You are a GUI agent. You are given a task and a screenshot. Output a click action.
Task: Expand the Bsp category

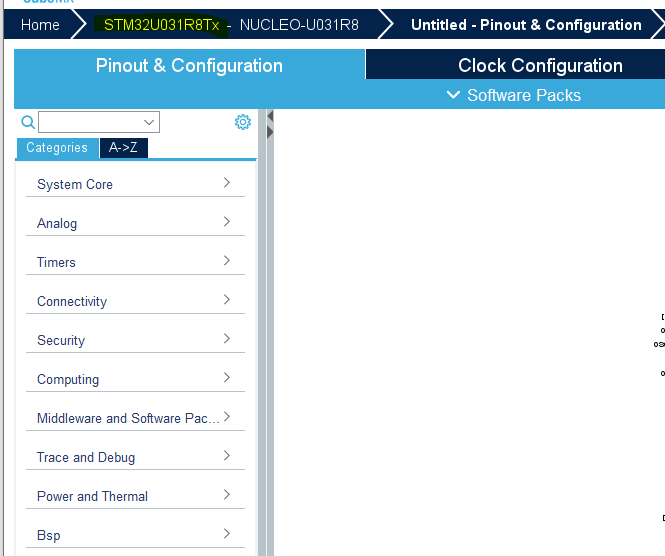[135, 536]
